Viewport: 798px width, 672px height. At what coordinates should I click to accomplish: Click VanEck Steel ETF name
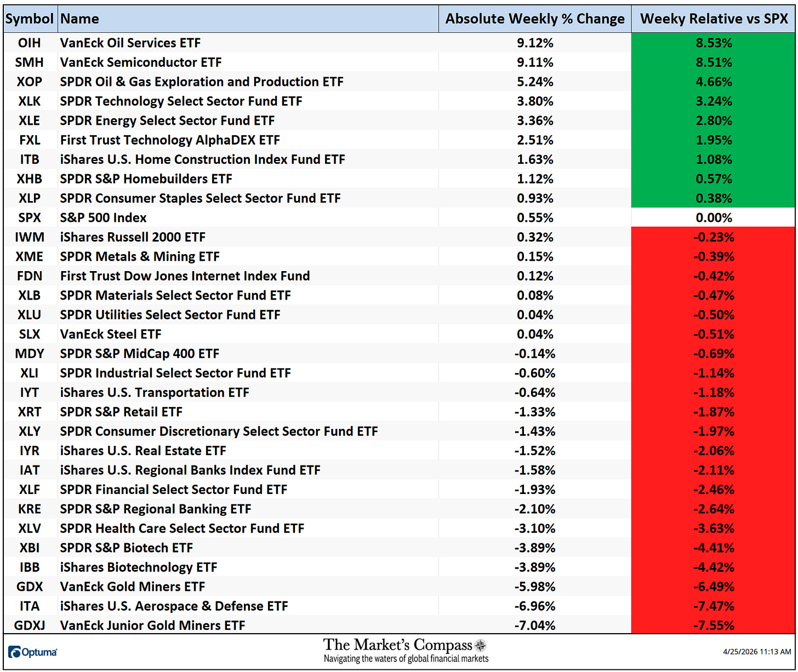click(111, 334)
